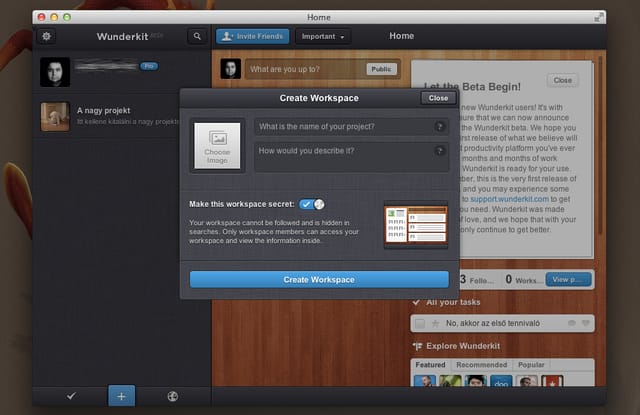Click the 'Explore Wunderkit' heading
This screenshot has width=640, height=415.
pyautogui.click(x=463, y=346)
